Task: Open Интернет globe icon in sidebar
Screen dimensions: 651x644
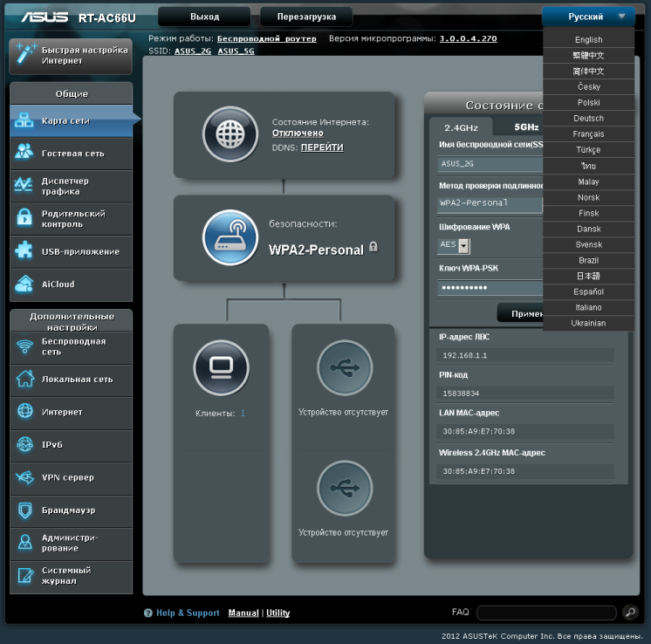Action: [x=25, y=411]
